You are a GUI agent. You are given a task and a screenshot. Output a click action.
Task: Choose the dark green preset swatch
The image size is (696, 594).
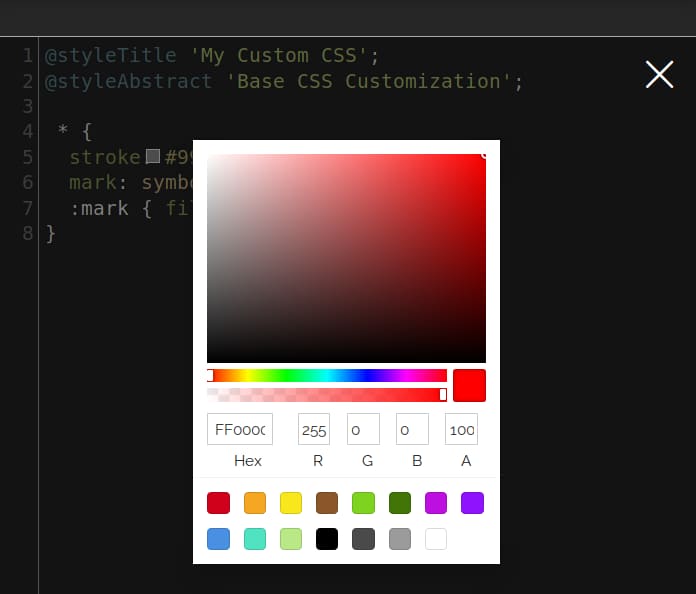click(x=400, y=503)
